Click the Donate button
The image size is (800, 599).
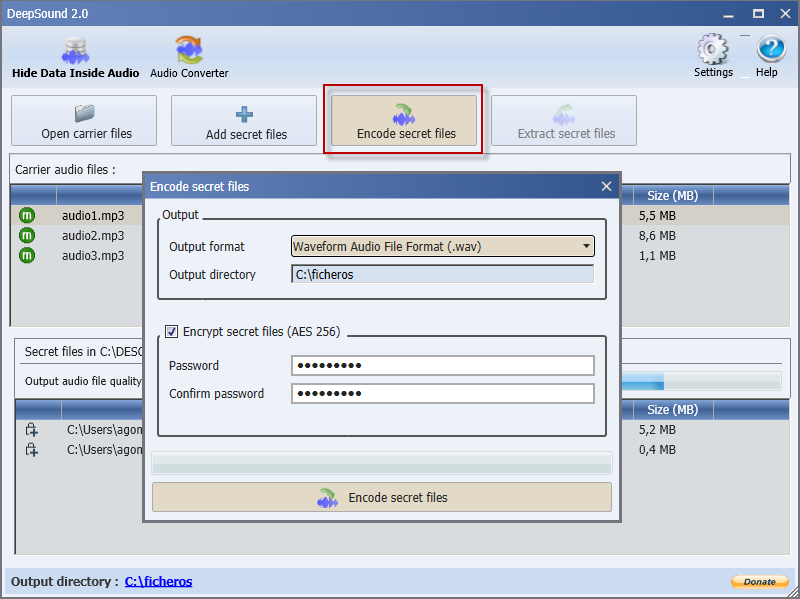coord(760,582)
